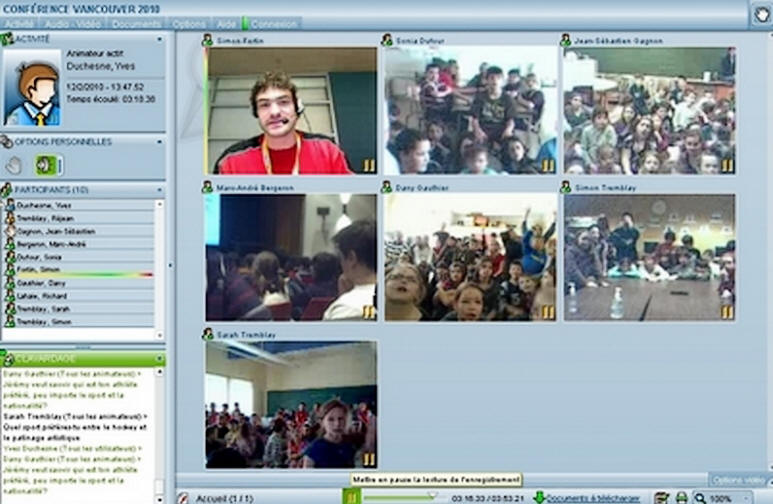Image resolution: width=773 pixels, height=504 pixels.
Task: Collapse the chat panel with green header
Action: (159, 359)
